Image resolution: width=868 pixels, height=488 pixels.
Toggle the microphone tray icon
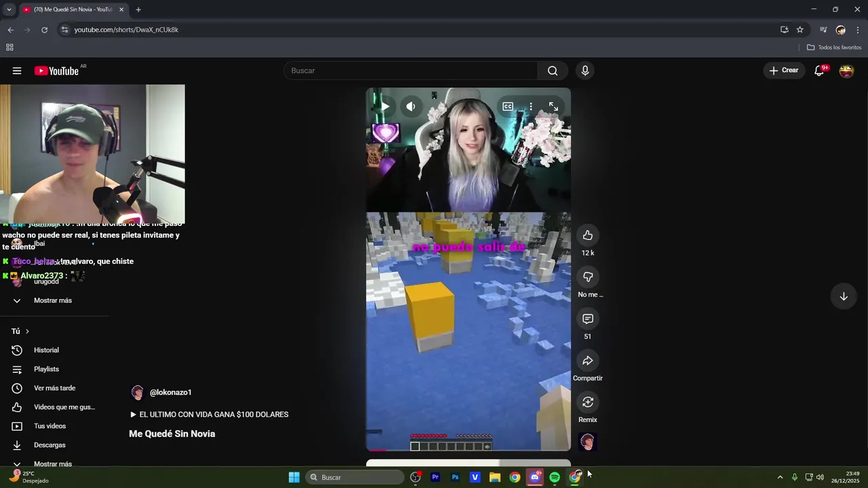click(795, 477)
